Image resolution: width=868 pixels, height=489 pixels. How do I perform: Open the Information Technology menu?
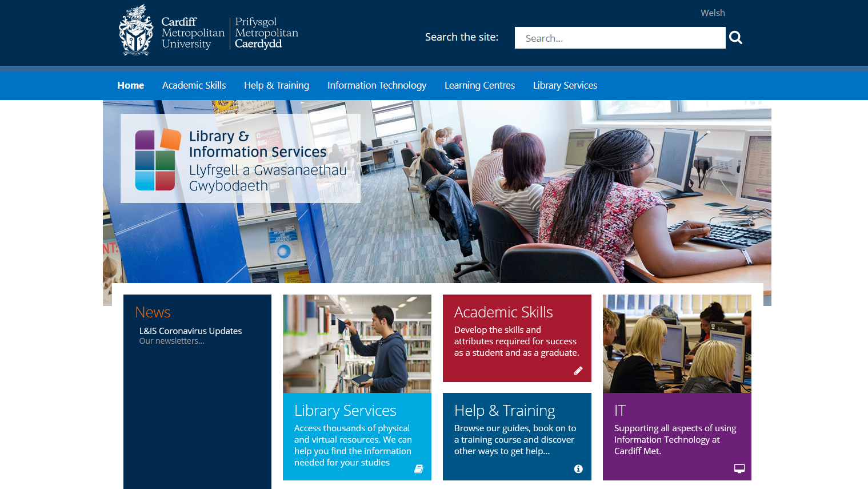click(x=377, y=85)
